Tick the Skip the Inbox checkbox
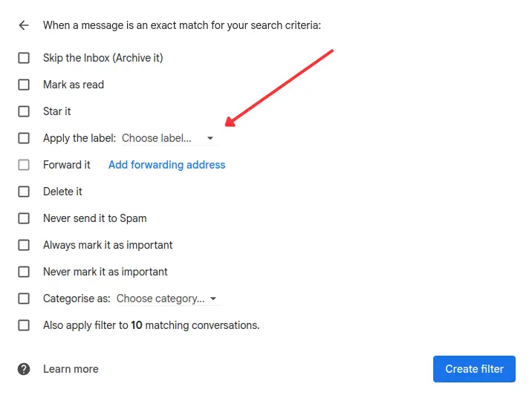The image size is (532, 398). point(24,58)
